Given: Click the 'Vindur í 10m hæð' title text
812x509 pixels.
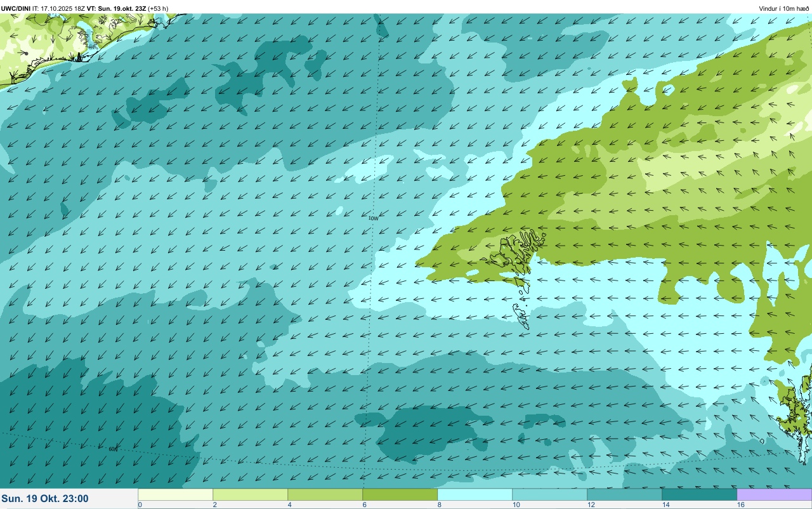Looking at the screenshot, I should pyautogui.click(x=783, y=8).
